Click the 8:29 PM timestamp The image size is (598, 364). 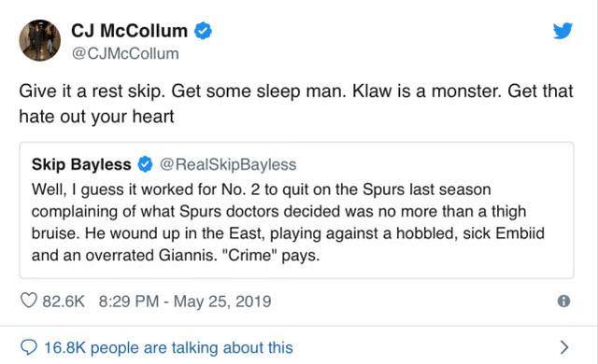[x=129, y=301]
